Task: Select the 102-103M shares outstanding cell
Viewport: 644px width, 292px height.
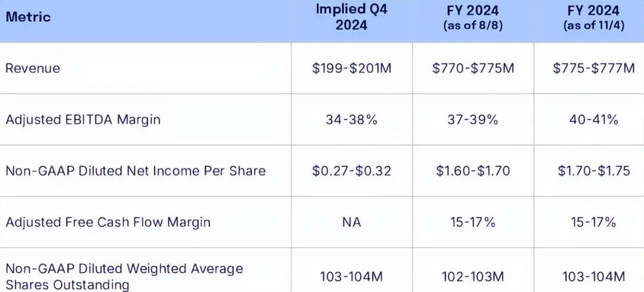Action: (x=473, y=276)
